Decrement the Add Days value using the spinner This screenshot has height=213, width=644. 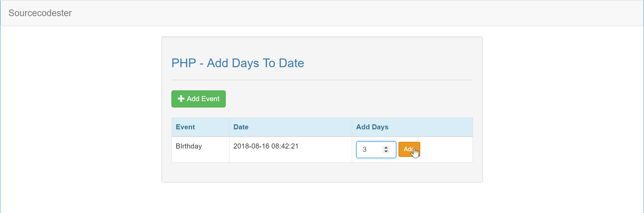coord(386,152)
